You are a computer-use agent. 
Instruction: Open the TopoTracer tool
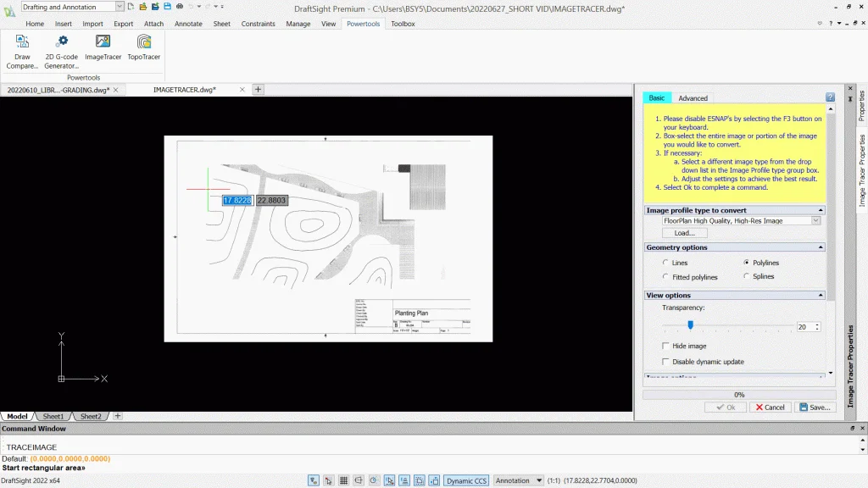click(144, 42)
